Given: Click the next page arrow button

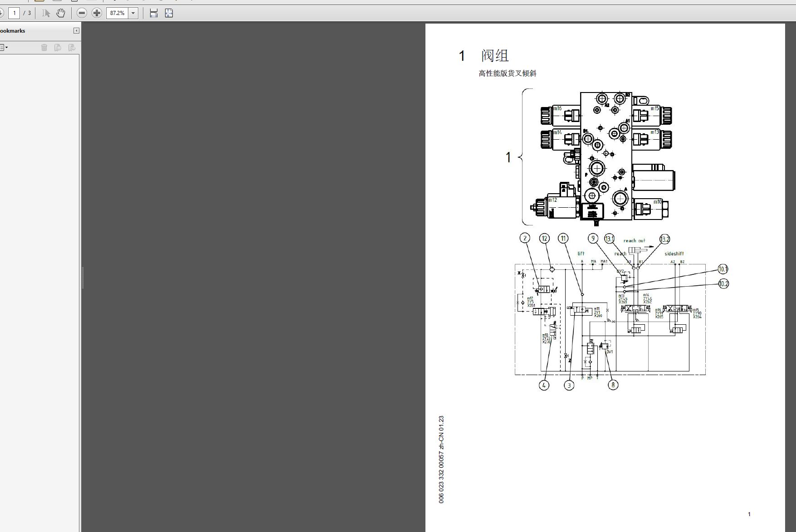Looking at the screenshot, I should (1, 13).
